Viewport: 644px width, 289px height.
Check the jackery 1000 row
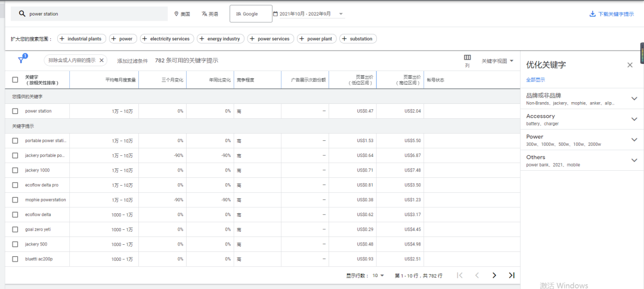(15, 170)
